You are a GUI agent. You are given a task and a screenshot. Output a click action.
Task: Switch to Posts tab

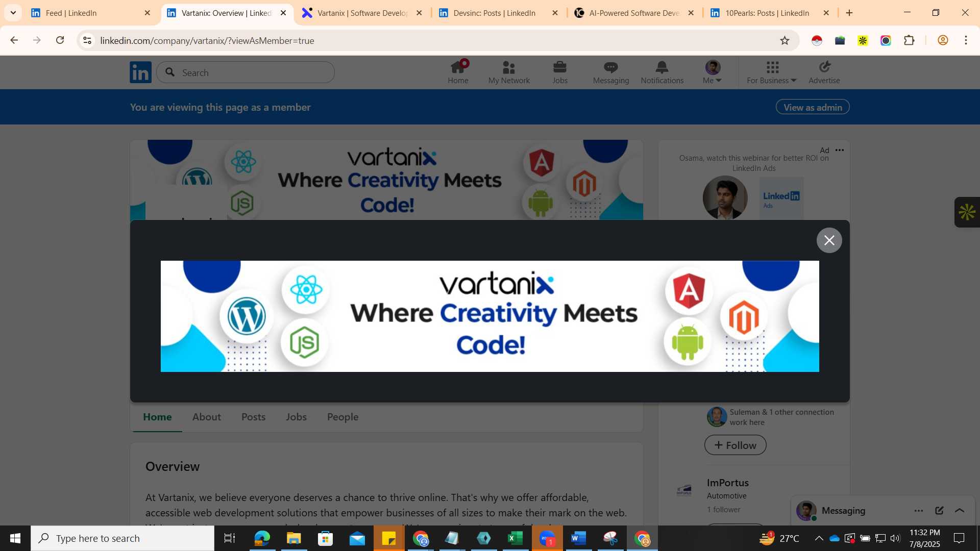[x=253, y=417]
